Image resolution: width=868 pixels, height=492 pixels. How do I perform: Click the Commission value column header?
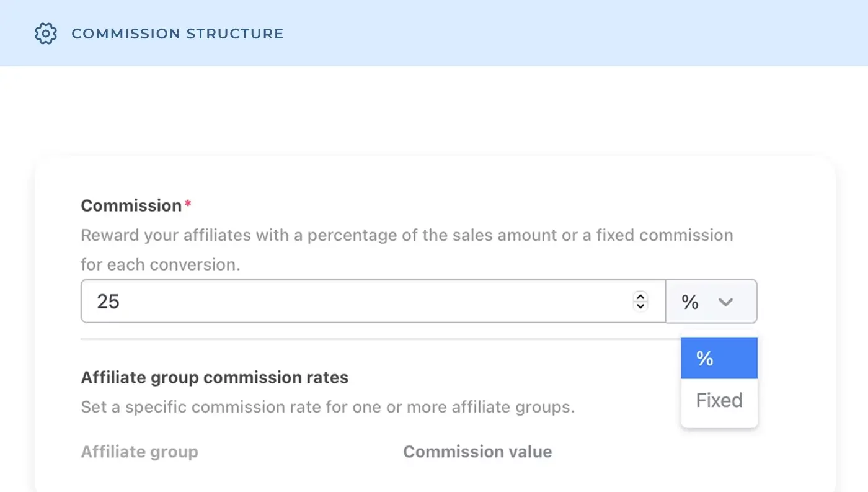tap(477, 452)
